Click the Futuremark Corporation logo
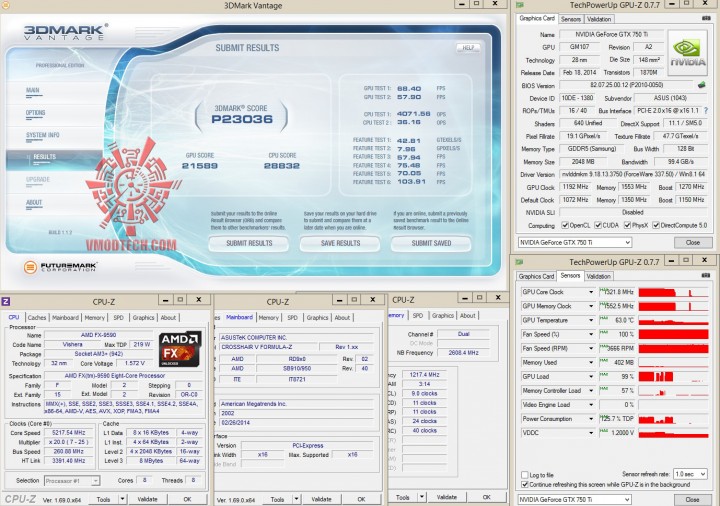Viewport: 720px width, 506px height. click(60, 267)
